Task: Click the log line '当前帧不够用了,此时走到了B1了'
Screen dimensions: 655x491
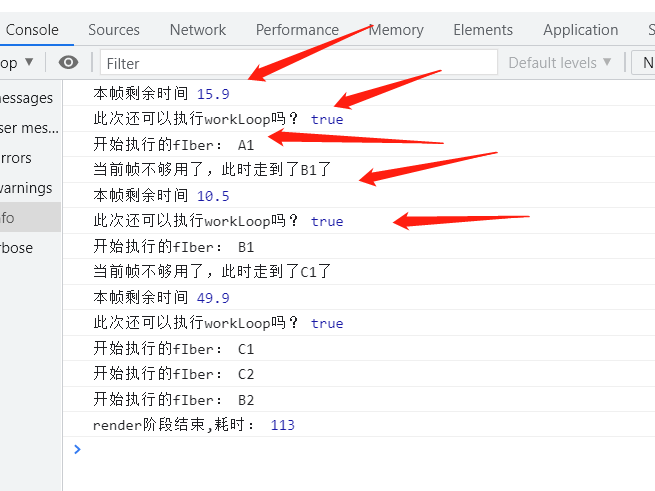Action: pos(212,170)
